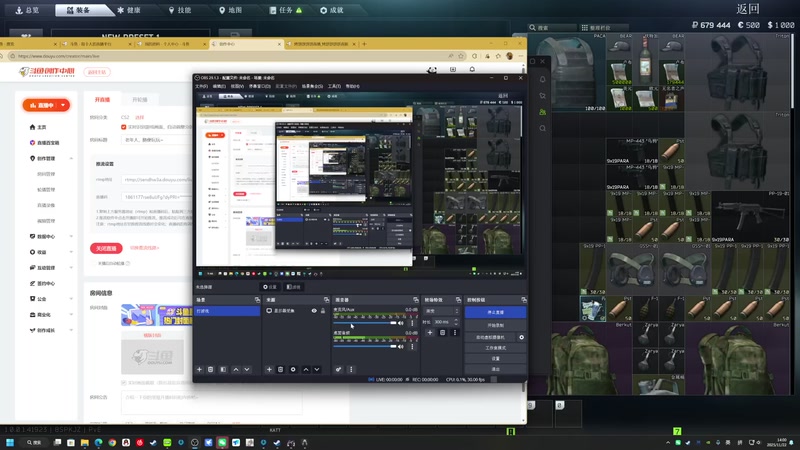Open the OBS File menu

click(202, 86)
